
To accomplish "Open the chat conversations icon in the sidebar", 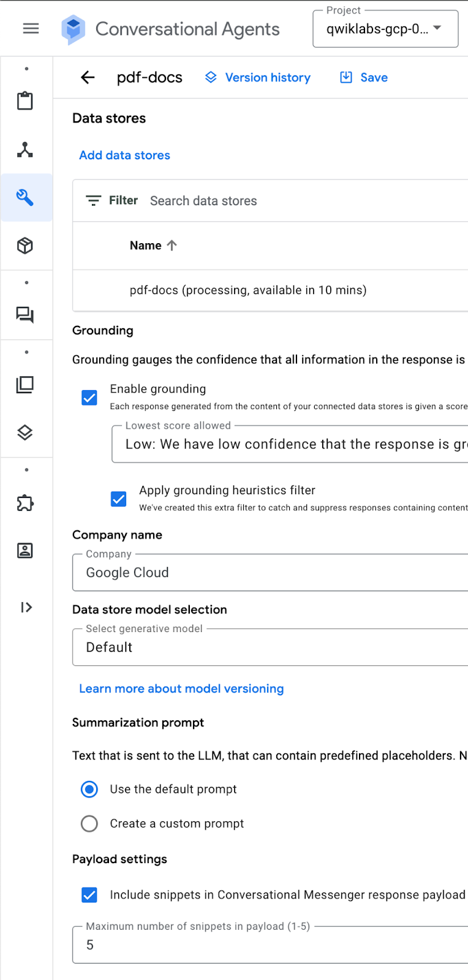I will 25,315.
